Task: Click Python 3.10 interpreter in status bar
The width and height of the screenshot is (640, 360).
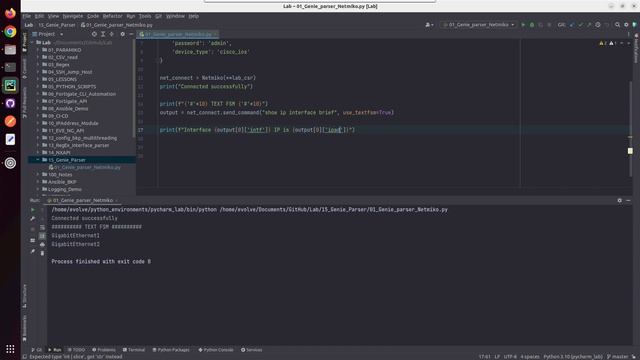Action: (x=573, y=357)
